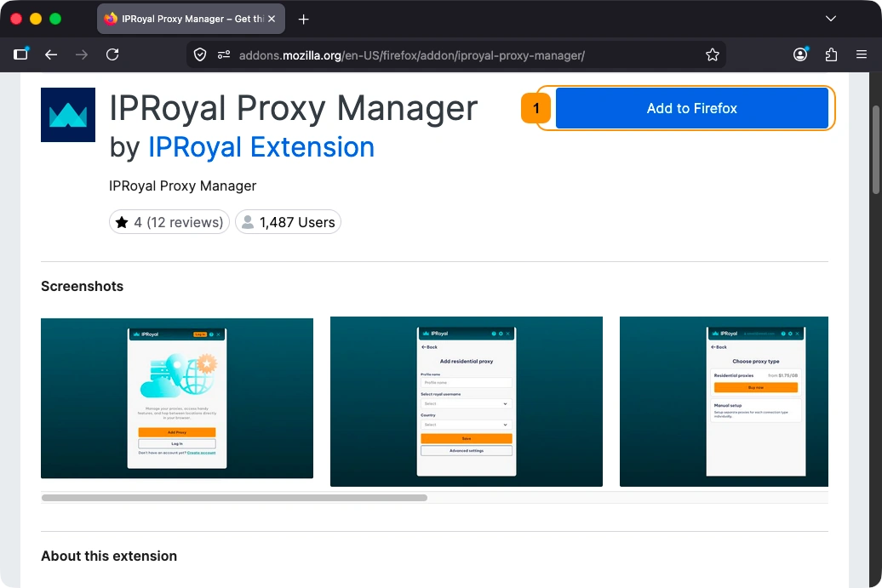The width and height of the screenshot is (882, 588).
Task: Open site permissions icon in address bar
Action: point(224,54)
